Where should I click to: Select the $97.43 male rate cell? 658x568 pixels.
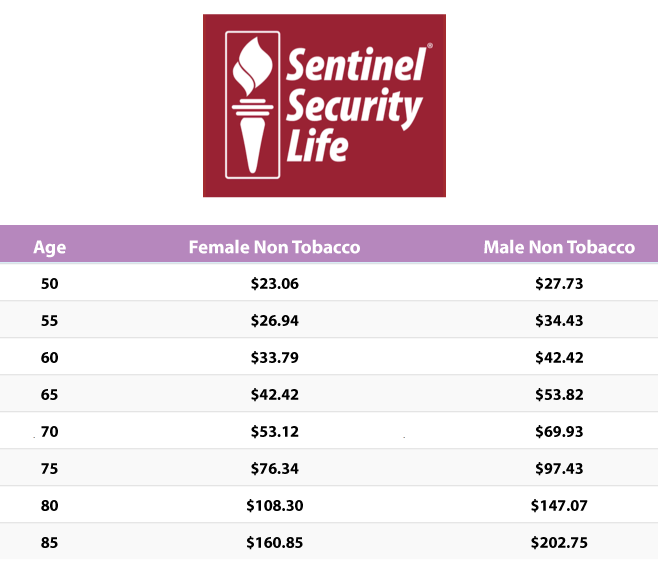click(559, 468)
